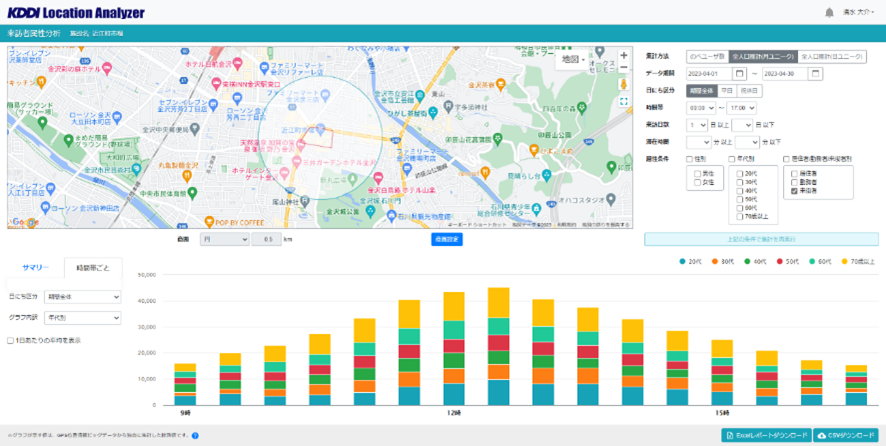Toggle the 50代 legend color swatch
The height and width of the screenshot is (446, 886).
780,262
